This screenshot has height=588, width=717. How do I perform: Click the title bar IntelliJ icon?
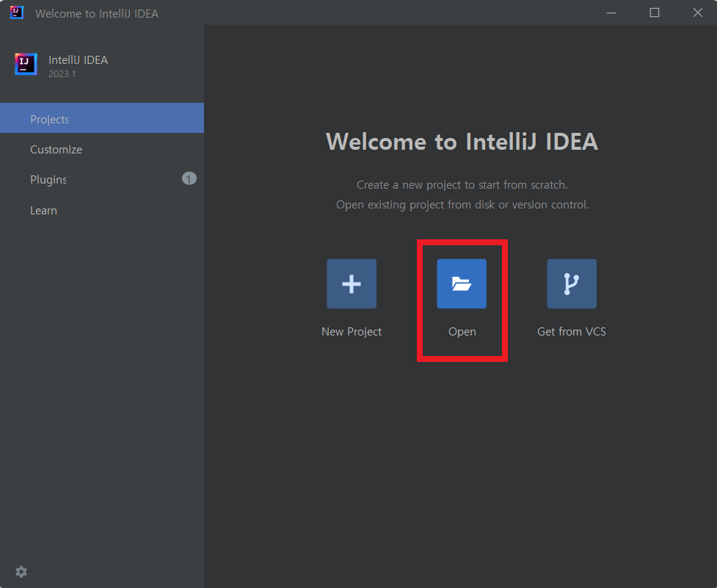click(16, 12)
